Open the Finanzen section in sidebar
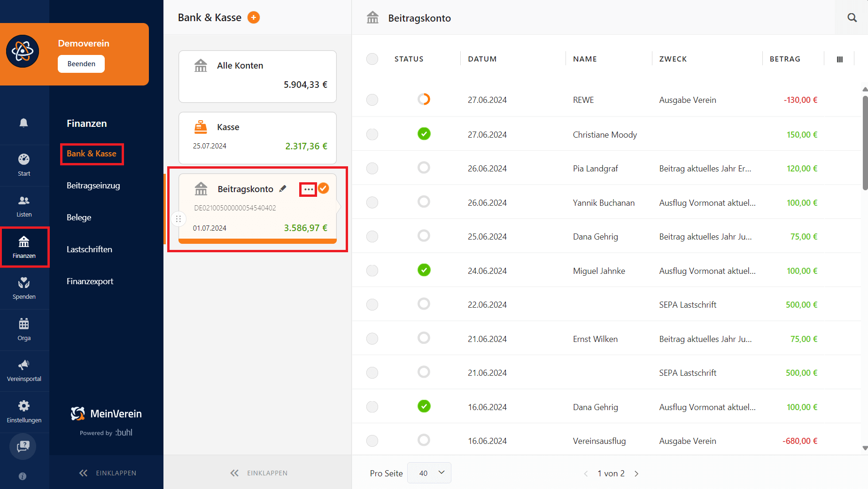The image size is (868, 489). (x=24, y=247)
